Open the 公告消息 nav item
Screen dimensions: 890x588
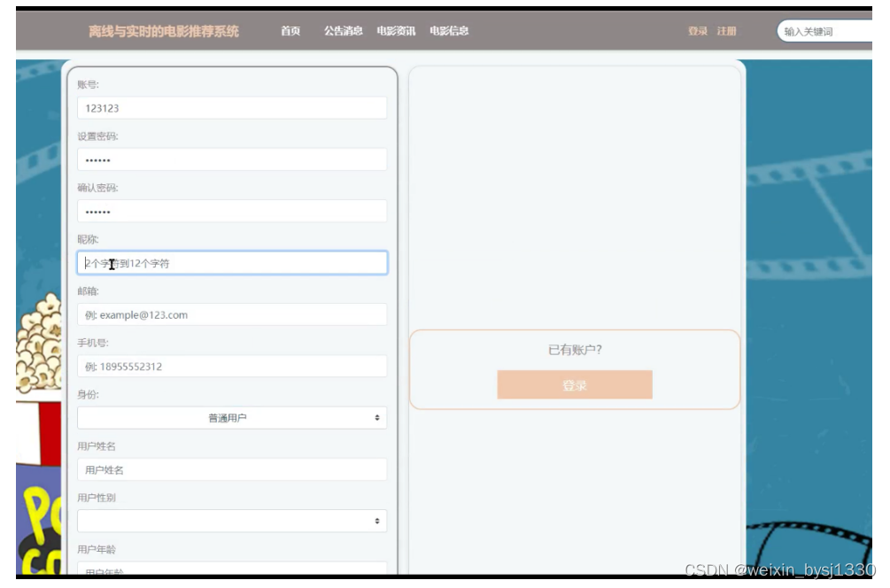coord(343,31)
